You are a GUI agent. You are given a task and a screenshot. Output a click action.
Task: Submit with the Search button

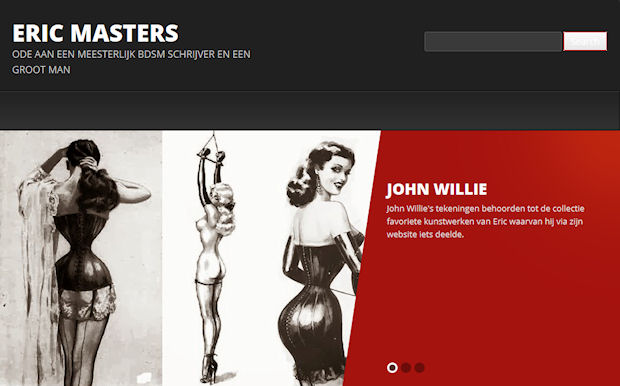585,42
